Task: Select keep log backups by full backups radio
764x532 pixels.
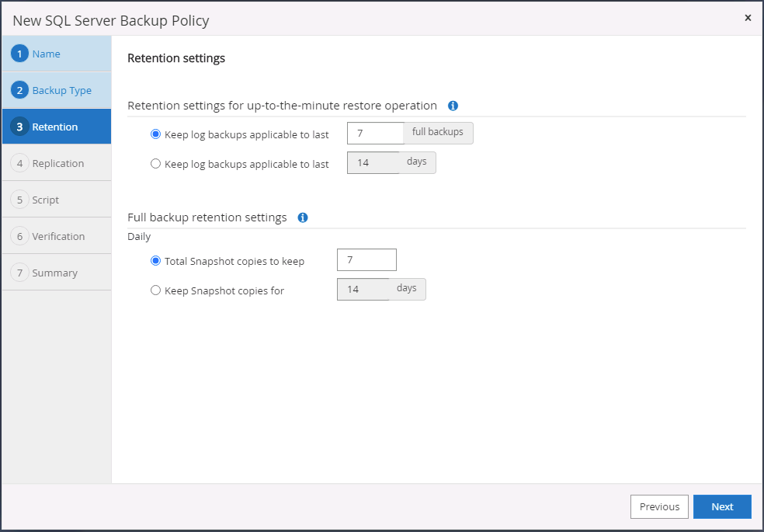Action: (156, 134)
